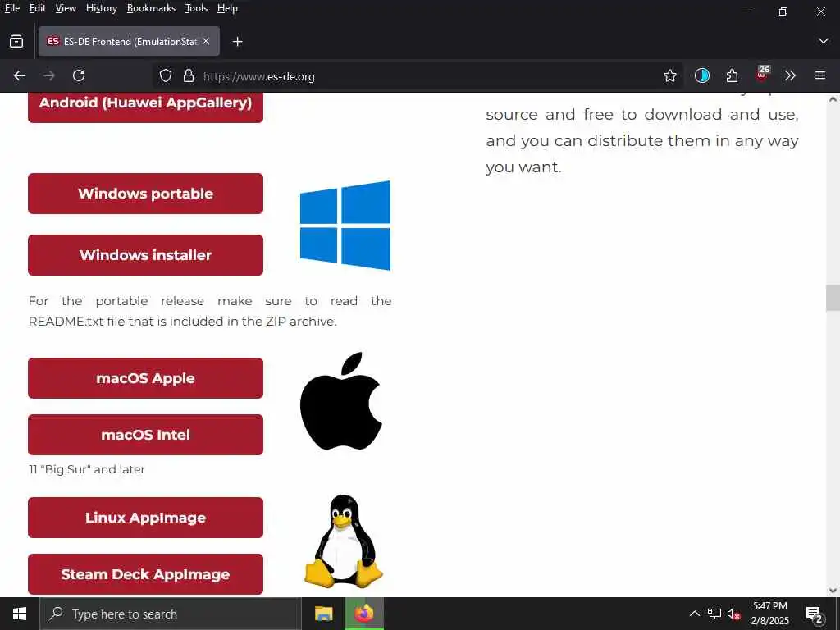Open File Explorer from the taskbar

(x=323, y=614)
